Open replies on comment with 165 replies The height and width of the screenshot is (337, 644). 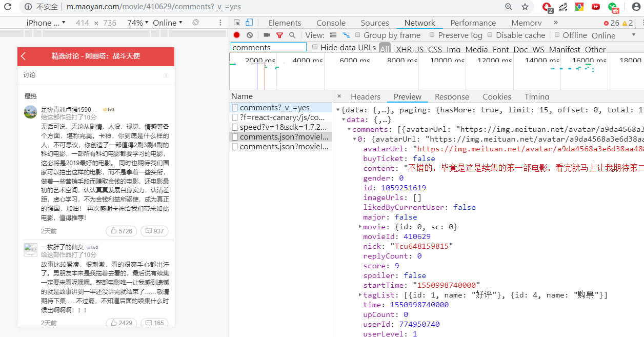pyautogui.click(x=154, y=323)
